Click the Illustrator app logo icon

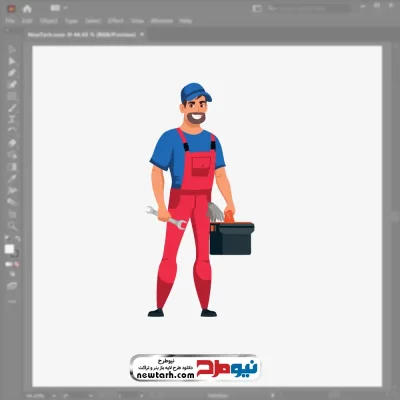pyautogui.click(x=11, y=9)
